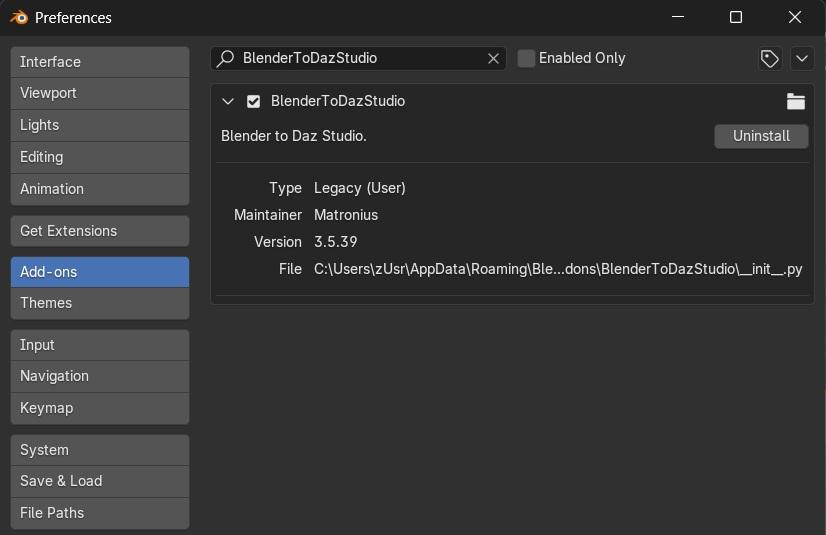
Task: Switch to the Interface preferences tab
Action: click(99, 62)
